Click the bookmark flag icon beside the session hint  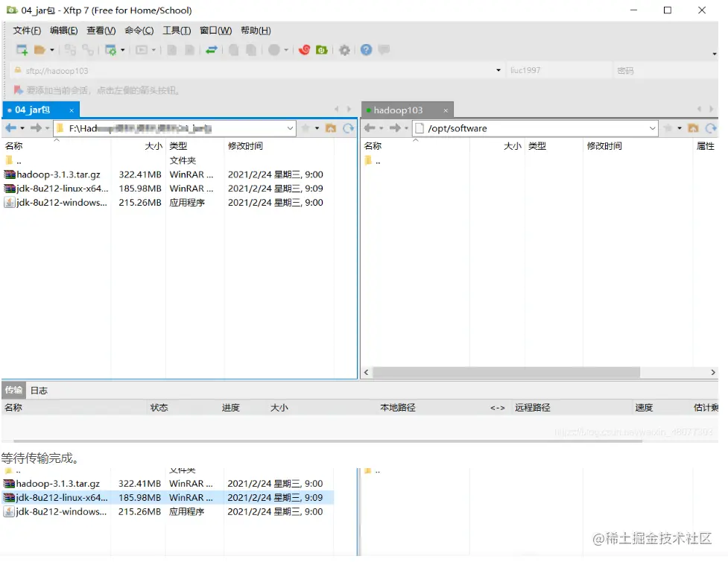(x=18, y=89)
